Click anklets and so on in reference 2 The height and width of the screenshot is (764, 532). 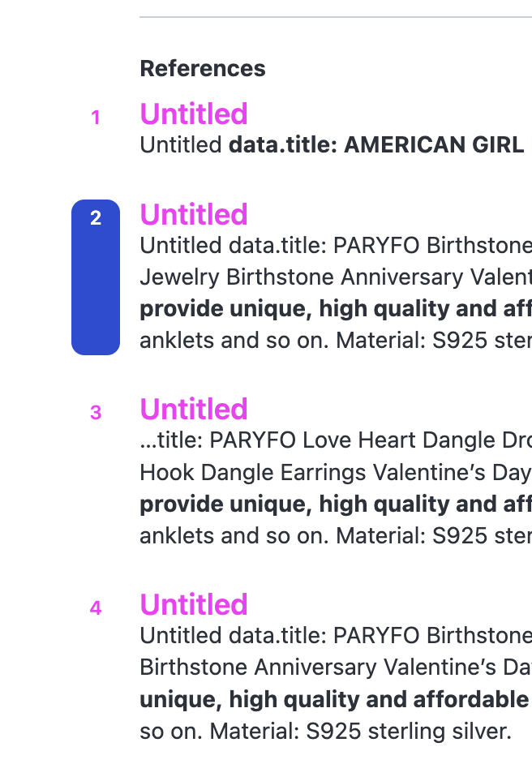point(336,341)
